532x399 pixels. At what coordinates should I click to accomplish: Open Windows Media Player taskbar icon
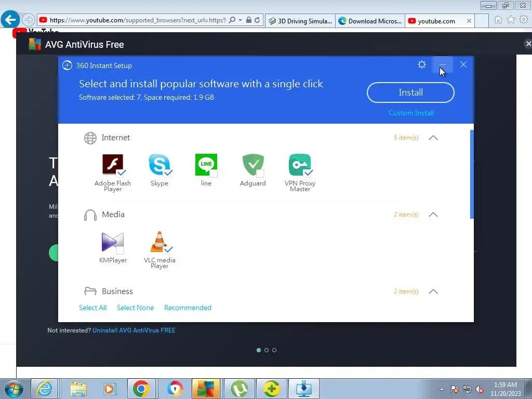(110, 389)
